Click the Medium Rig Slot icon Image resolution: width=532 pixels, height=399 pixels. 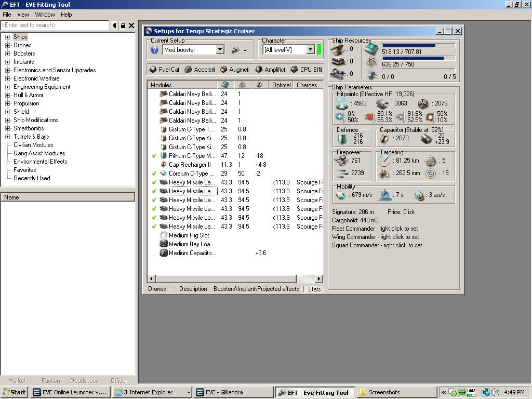pos(164,235)
